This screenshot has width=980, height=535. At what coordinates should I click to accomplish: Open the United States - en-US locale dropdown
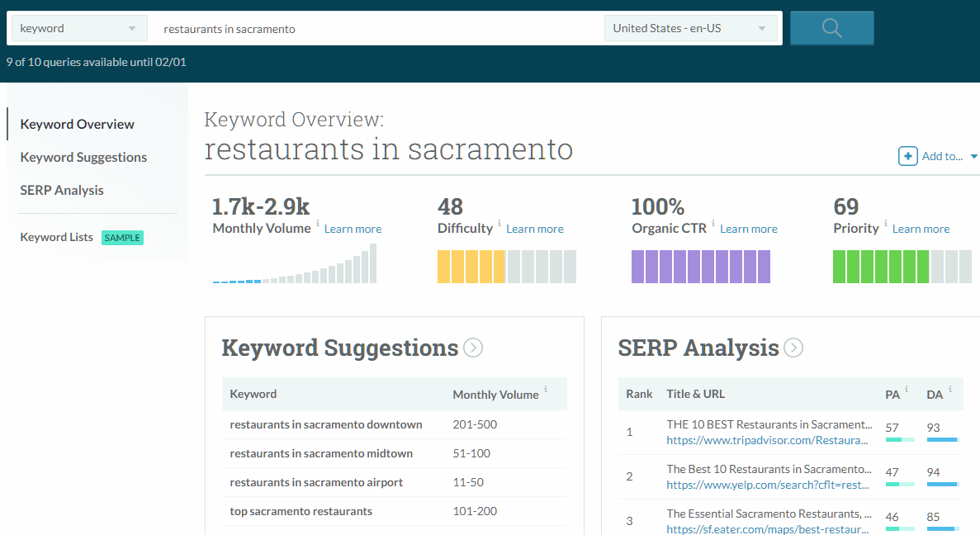pos(690,28)
